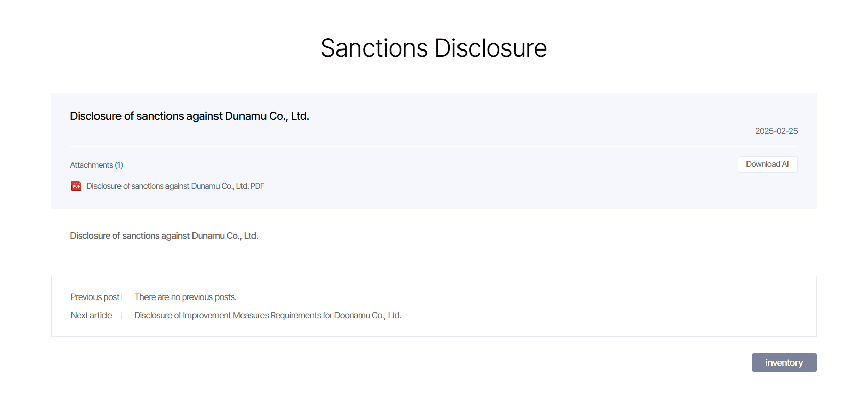Click the divider beside the Previous post label
This screenshot has height=398, width=868.
click(121, 297)
